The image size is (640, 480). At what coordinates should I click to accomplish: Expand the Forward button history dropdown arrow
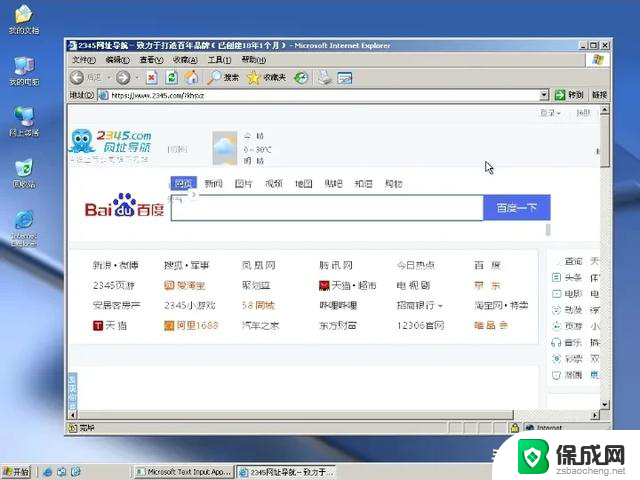[137, 77]
